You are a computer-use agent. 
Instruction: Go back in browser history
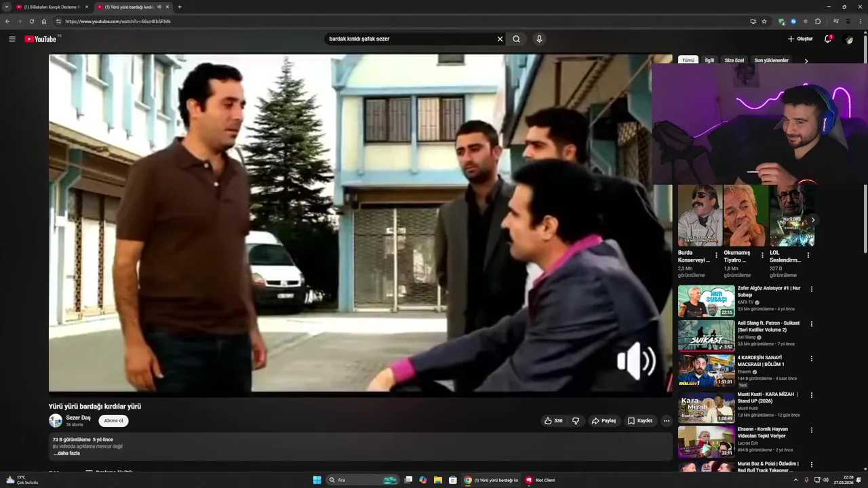7,22
